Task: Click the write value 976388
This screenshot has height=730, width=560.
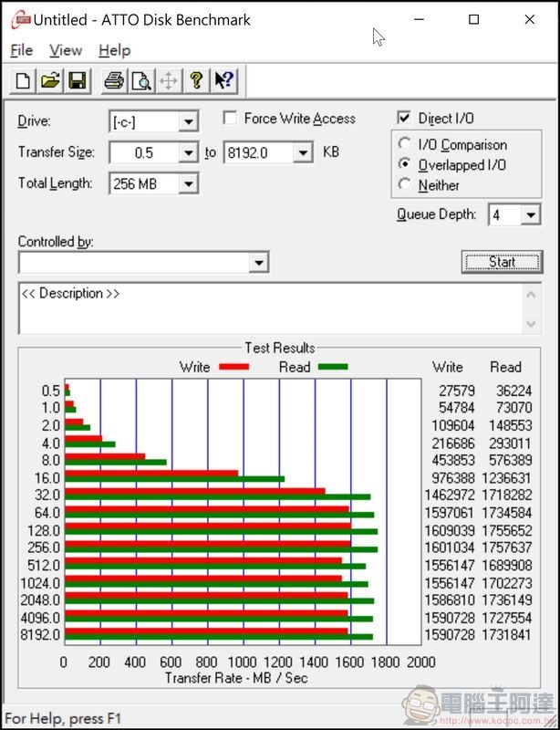Action: 453,478
